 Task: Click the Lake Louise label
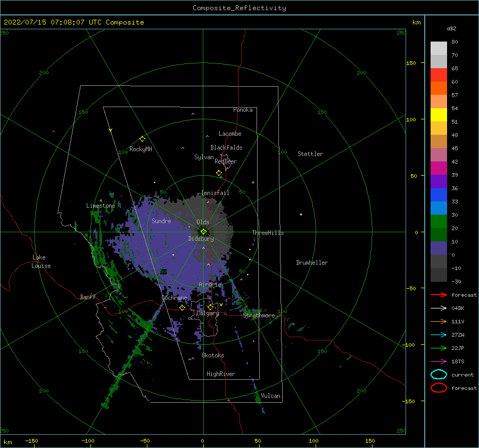(x=41, y=262)
